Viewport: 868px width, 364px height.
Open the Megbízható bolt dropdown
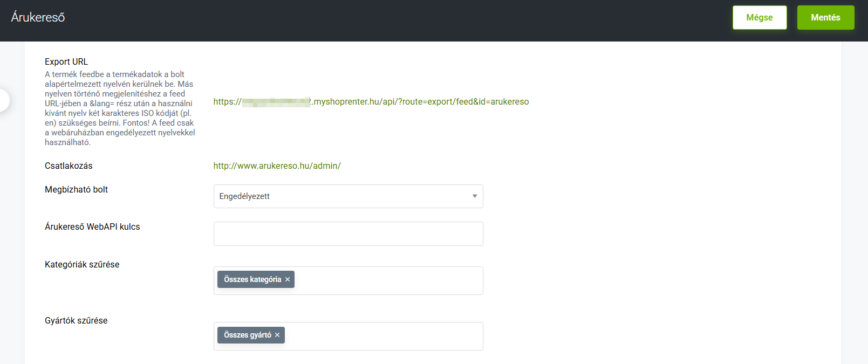click(348, 196)
